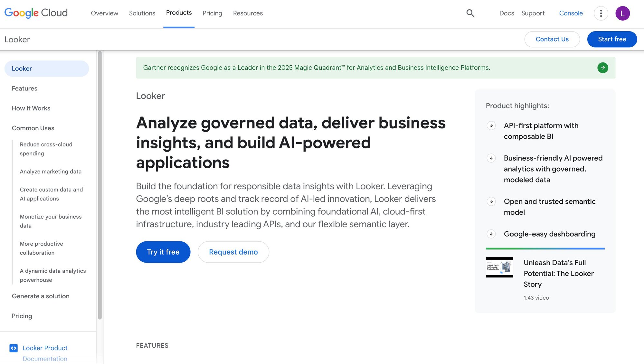The height and width of the screenshot is (364, 644).
Task: Open the Products menu
Action: [179, 13]
